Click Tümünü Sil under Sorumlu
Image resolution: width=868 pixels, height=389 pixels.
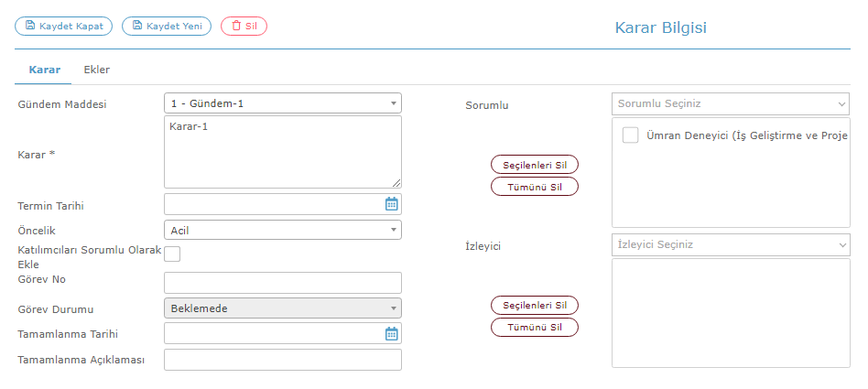pos(535,187)
